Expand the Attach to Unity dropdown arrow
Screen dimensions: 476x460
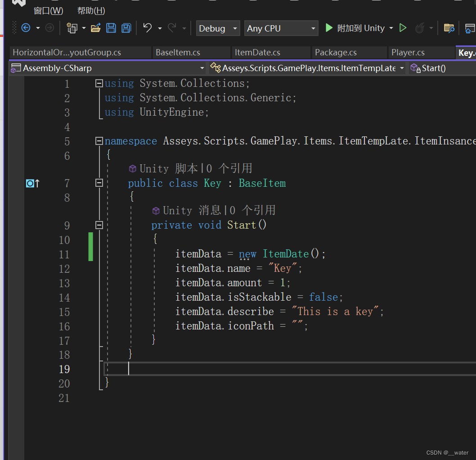click(391, 28)
